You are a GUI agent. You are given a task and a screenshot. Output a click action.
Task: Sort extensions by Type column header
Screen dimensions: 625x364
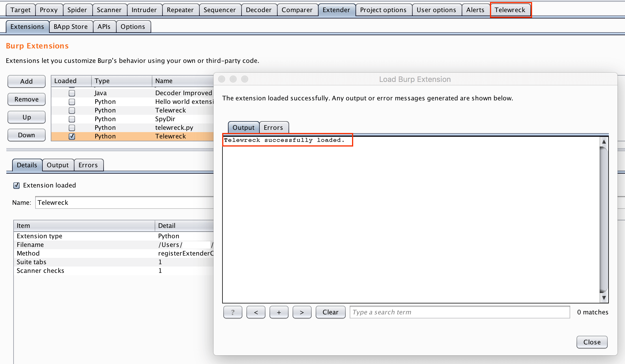[x=121, y=81]
